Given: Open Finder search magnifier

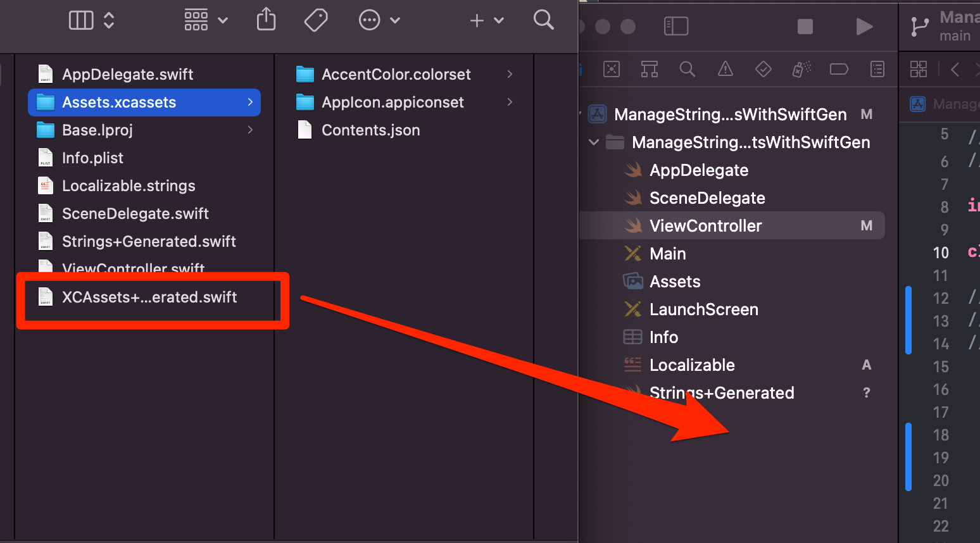Looking at the screenshot, I should point(543,20).
